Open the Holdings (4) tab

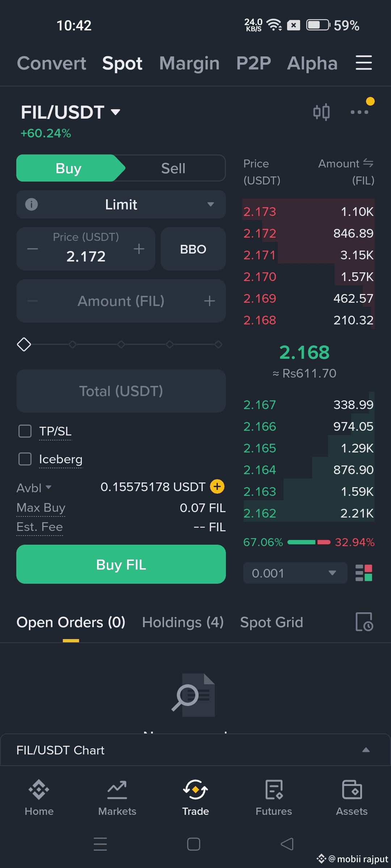tap(183, 622)
